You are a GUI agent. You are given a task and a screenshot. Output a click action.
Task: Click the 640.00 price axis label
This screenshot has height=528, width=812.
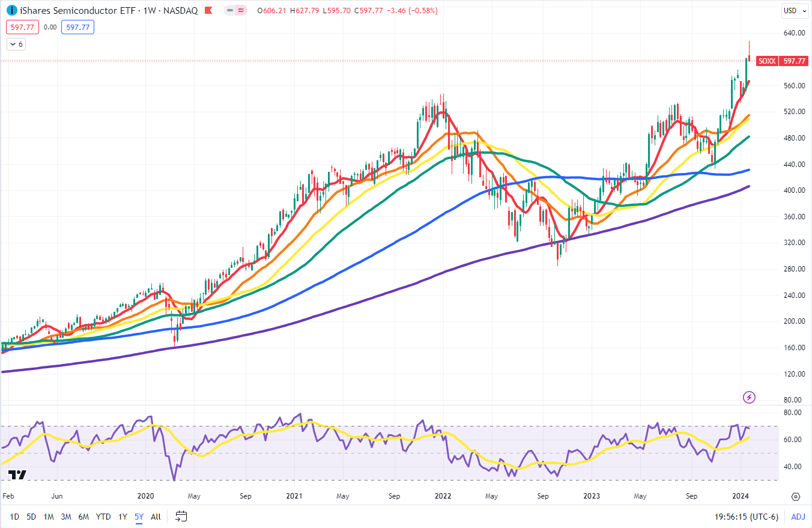(793, 33)
